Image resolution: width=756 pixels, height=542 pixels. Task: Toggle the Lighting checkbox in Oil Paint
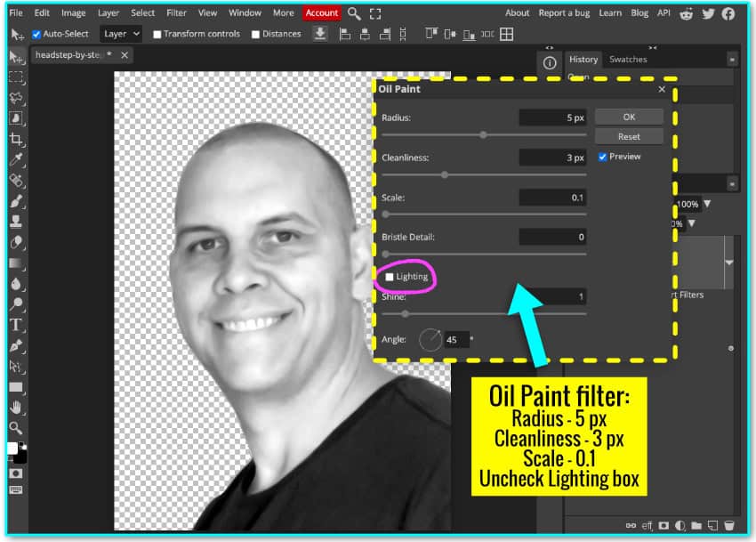coord(389,277)
